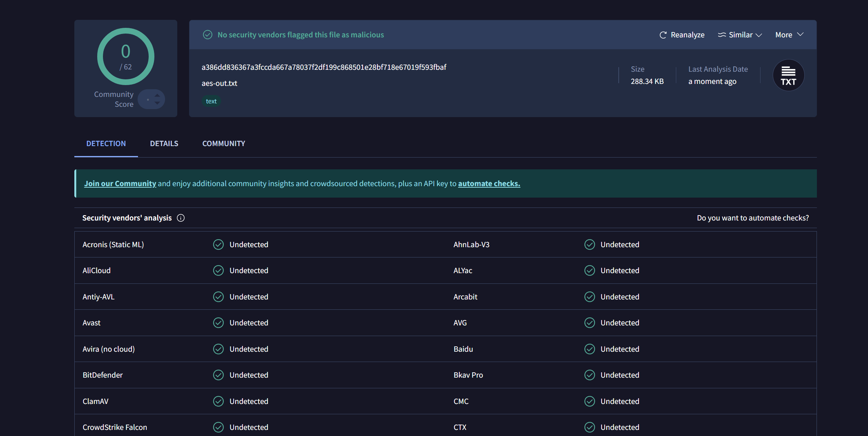The height and width of the screenshot is (436, 868).
Task: Click the ClamAV undetected checkmark icon
Action: point(218,401)
